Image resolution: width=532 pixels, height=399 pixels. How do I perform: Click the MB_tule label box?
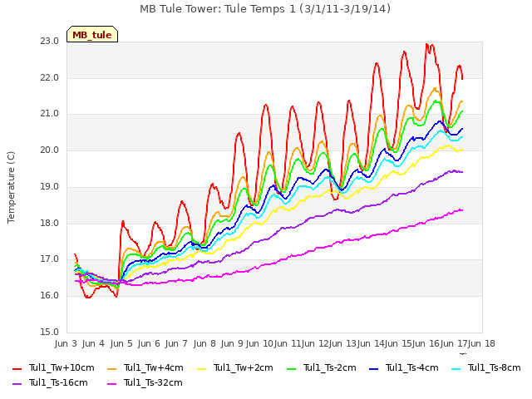coord(92,34)
